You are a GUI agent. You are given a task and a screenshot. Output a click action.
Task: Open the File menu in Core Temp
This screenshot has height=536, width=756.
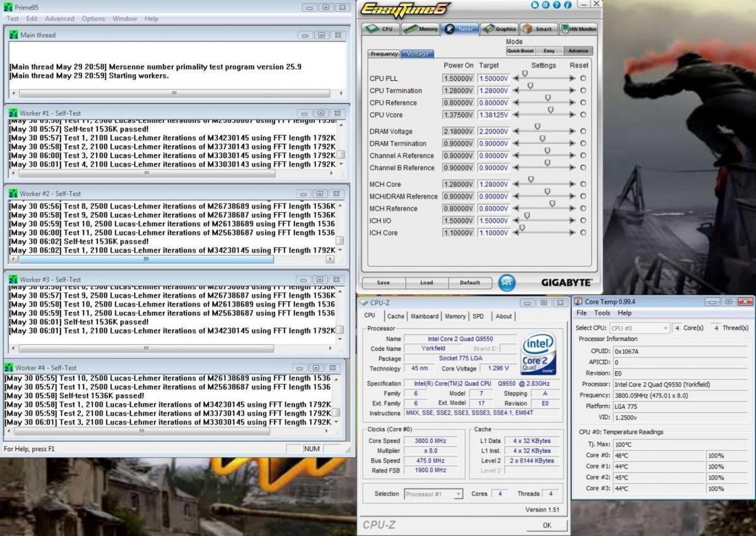582,313
